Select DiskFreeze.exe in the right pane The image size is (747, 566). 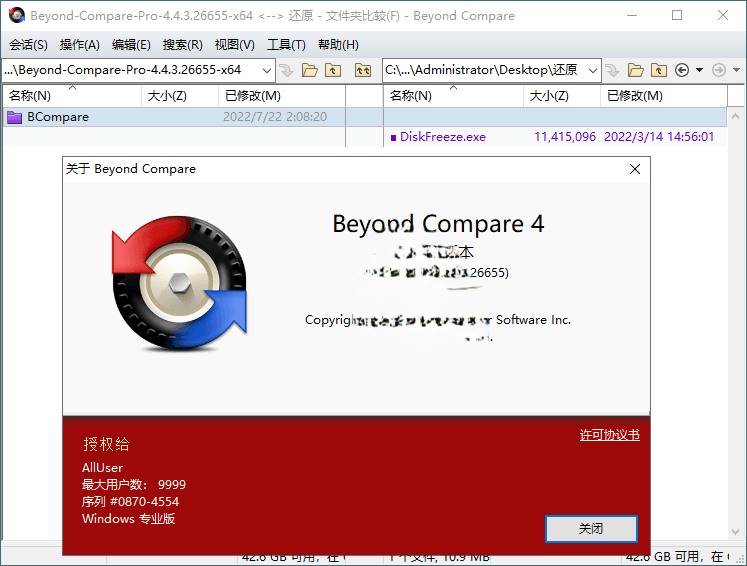pyautogui.click(x=443, y=137)
